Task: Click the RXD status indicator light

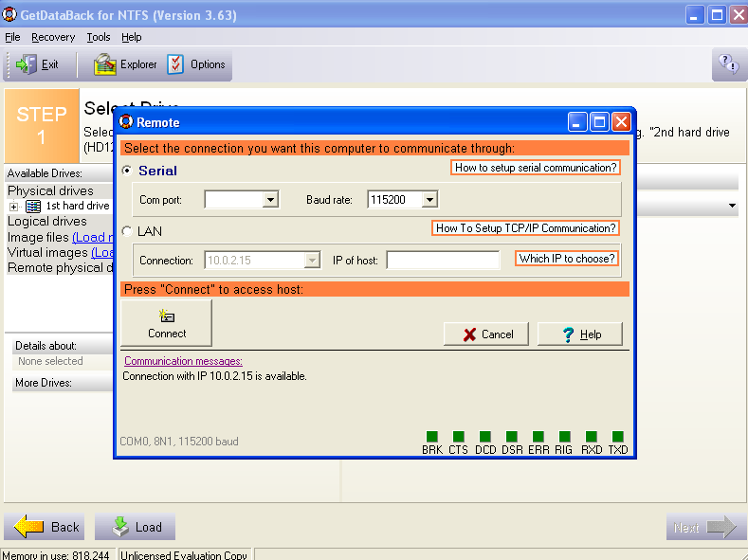Action: 592,436
